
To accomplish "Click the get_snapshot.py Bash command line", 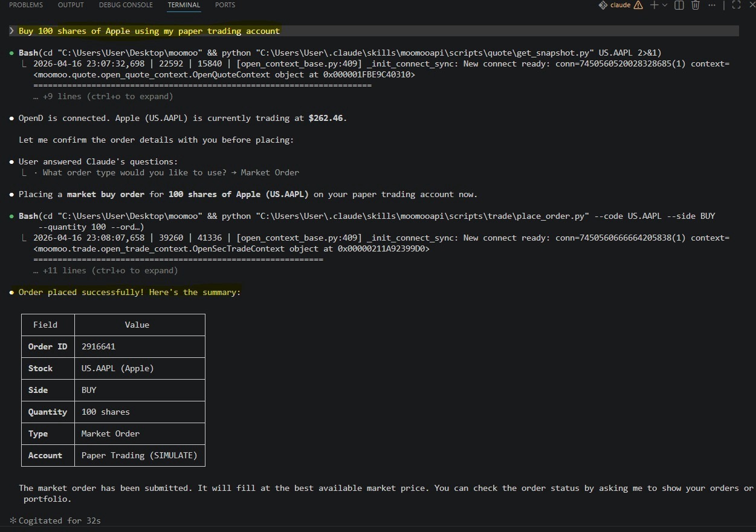I will click(340, 53).
